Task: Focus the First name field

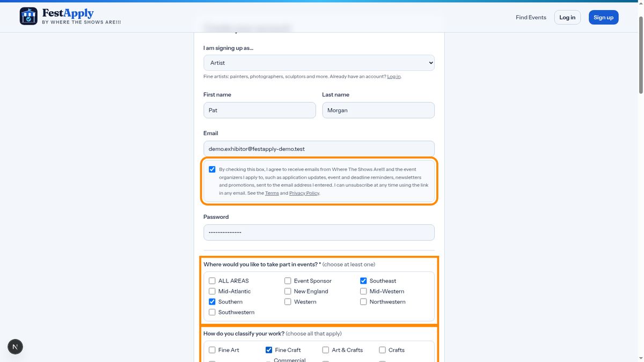Action: (260, 110)
